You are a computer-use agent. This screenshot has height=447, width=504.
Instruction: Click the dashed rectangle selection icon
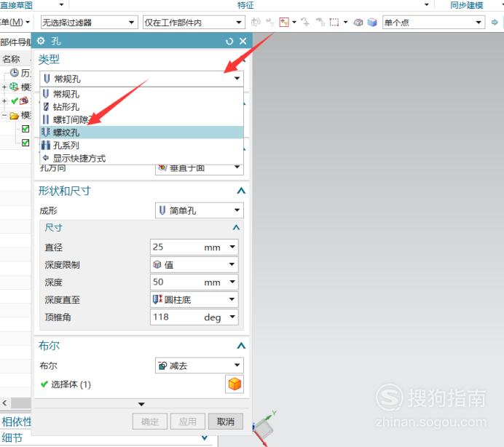pyautogui.click(x=334, y=22)
